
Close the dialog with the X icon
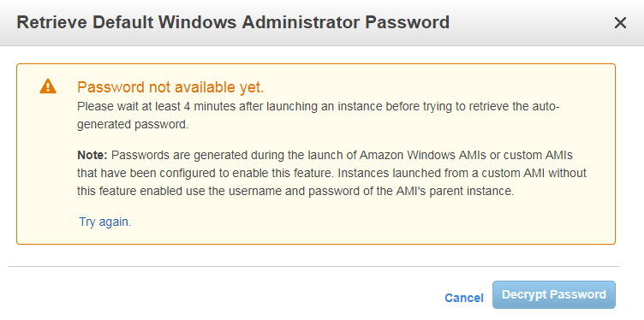click(620, 23)
